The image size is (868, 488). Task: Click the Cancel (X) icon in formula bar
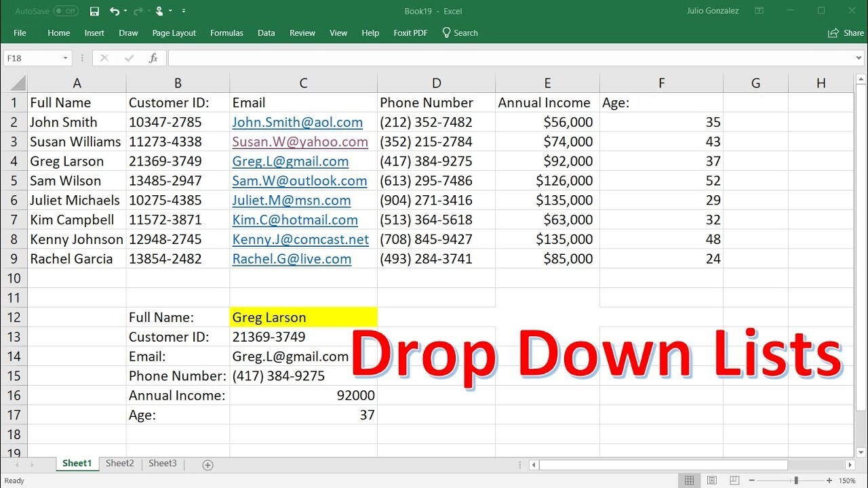[x=104, y=58]
